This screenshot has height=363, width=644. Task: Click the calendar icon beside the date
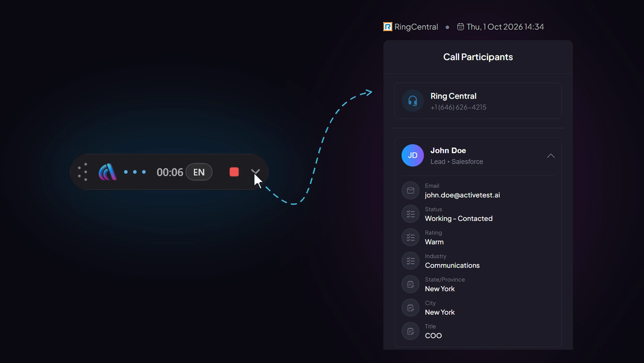[x=460, y=27]
